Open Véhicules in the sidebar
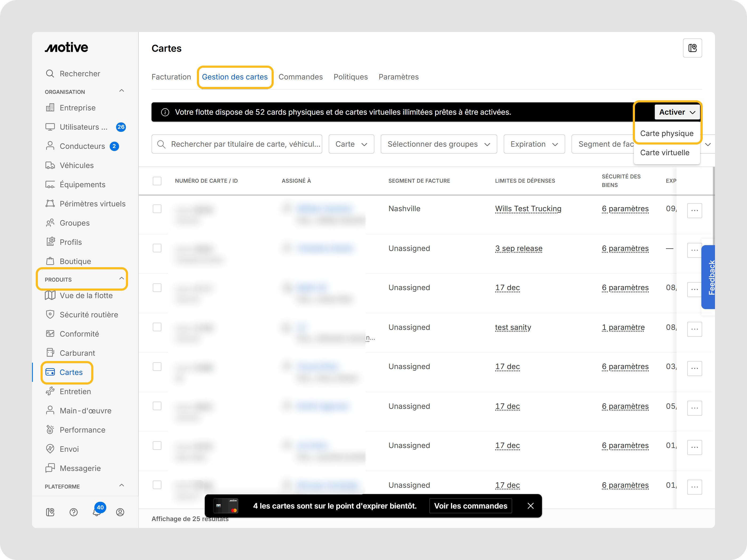This screenshot has height=560, width=747. [70, 165]
